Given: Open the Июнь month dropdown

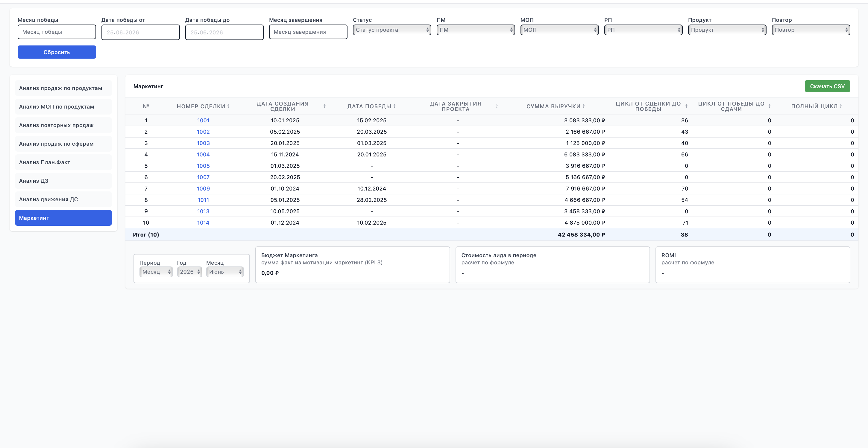Looking at the screenshot, I should tap(225, 272).
